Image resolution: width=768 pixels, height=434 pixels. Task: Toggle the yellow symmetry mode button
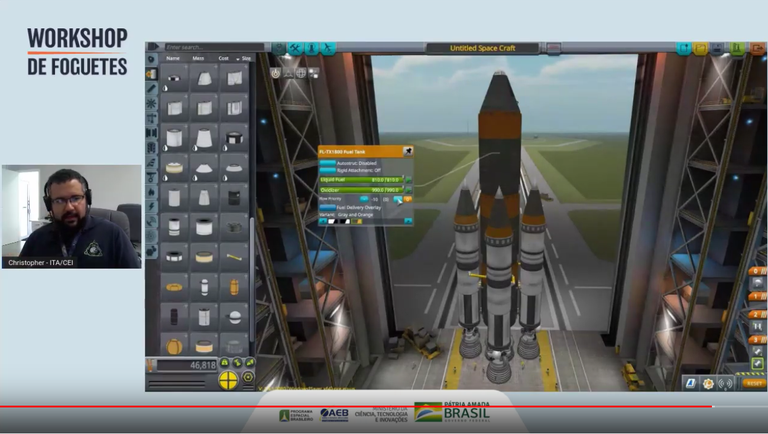tap(229, 379)
